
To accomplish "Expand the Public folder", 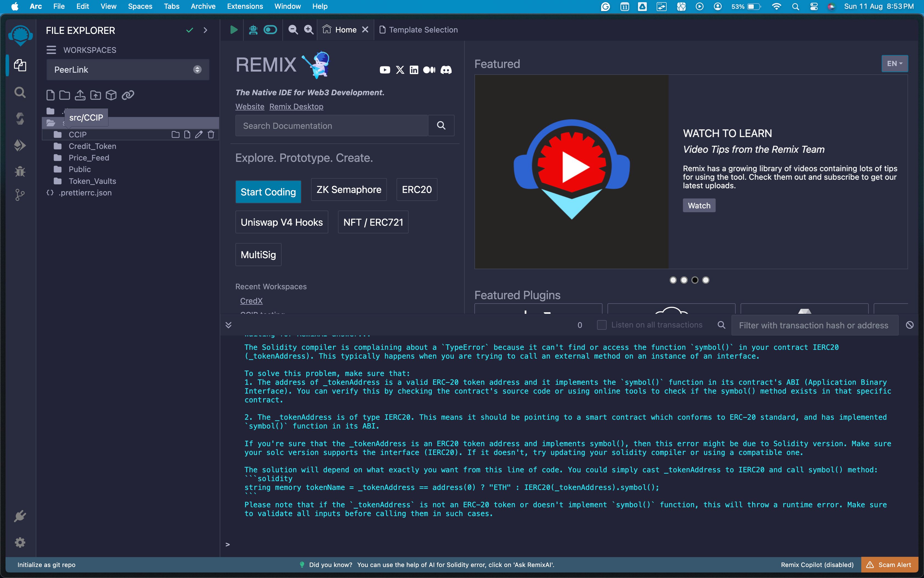I will 80,169.
